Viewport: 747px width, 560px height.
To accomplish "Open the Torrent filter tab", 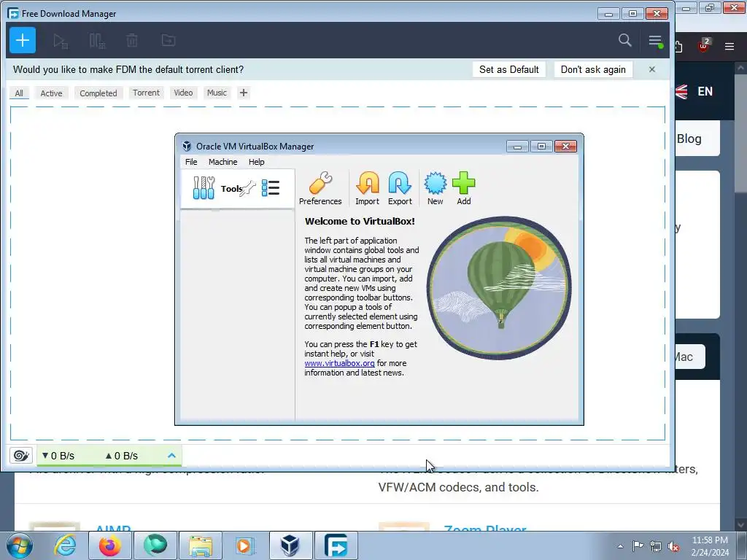I will pos(146,93).
